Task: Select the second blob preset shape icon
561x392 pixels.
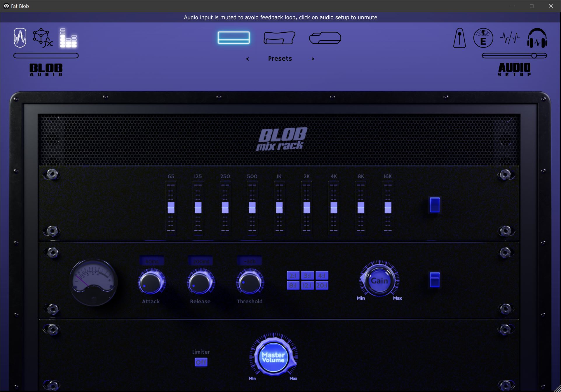Action: (x=279, y=38)
